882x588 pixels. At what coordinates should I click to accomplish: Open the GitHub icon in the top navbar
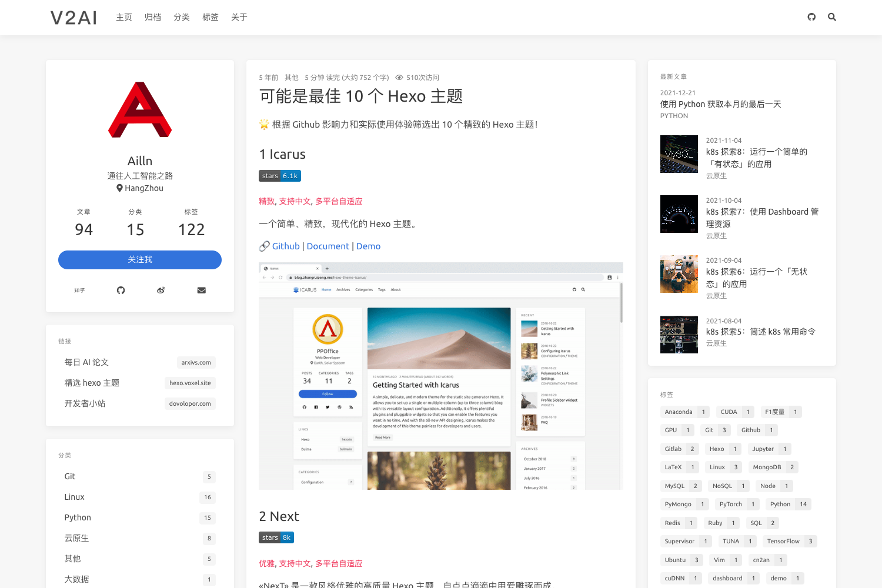tap(811, 17)
